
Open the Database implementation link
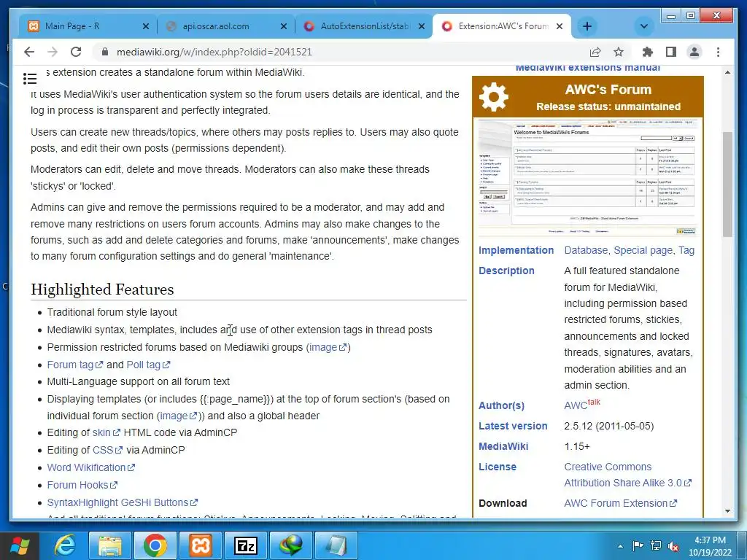coord(586,251)
